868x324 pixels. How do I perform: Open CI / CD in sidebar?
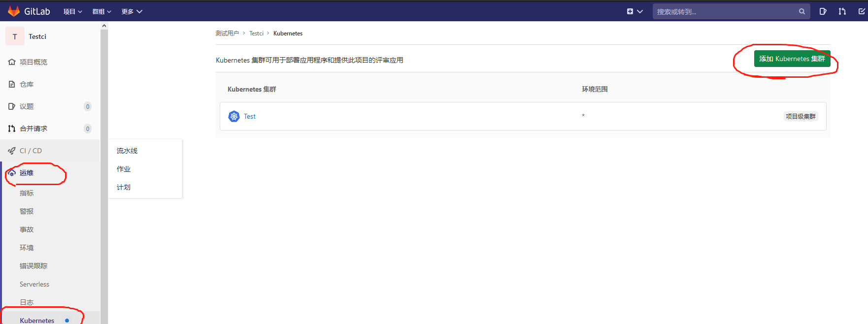31,151
